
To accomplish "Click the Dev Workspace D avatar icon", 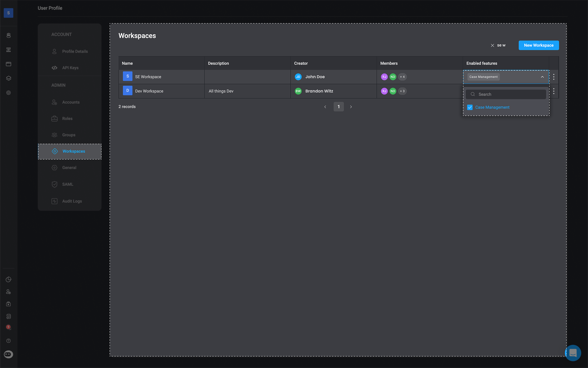I will (128, 91).
